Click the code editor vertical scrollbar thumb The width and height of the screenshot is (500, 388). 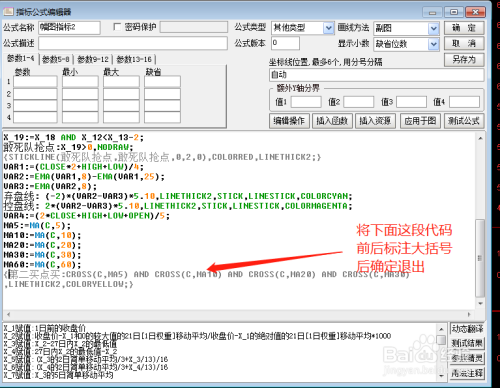pos(480,258)
